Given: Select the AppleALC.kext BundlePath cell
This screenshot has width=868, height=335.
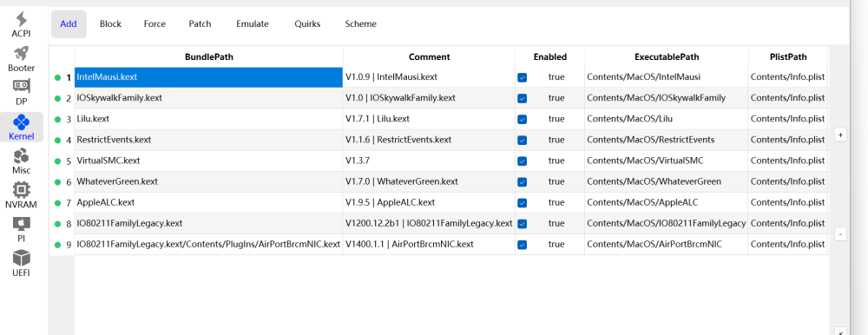Looking at the screenshot, I should click(x=208, y=203).
